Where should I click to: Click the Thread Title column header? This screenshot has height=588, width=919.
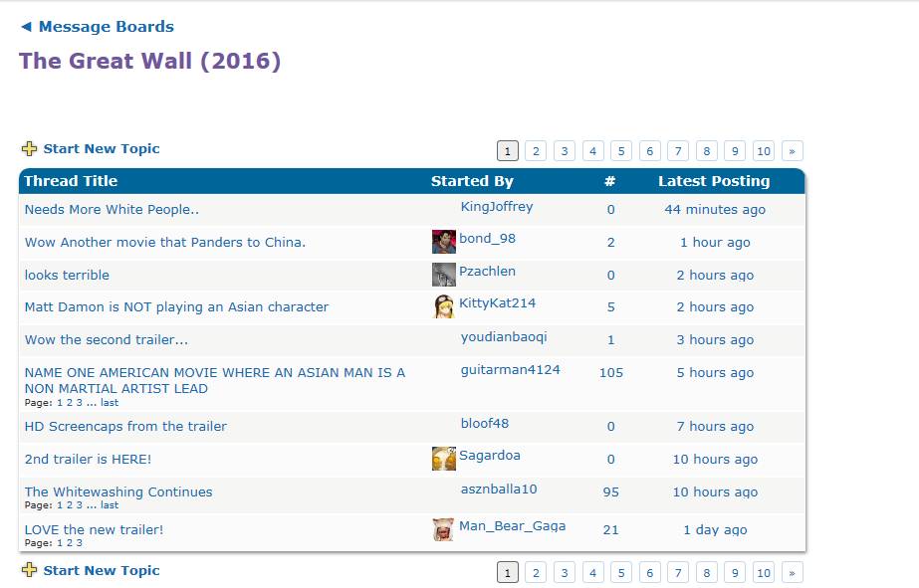coord(71,181)
